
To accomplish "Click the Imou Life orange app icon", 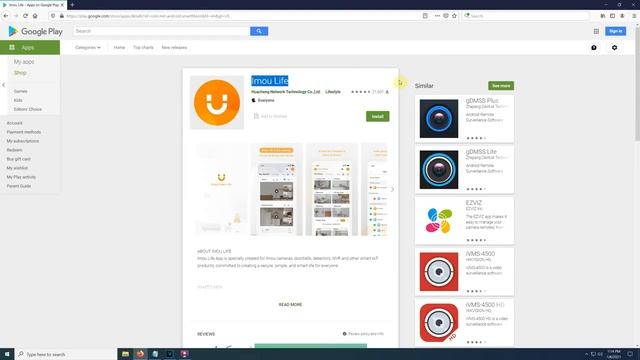I will tap(217, 102).
